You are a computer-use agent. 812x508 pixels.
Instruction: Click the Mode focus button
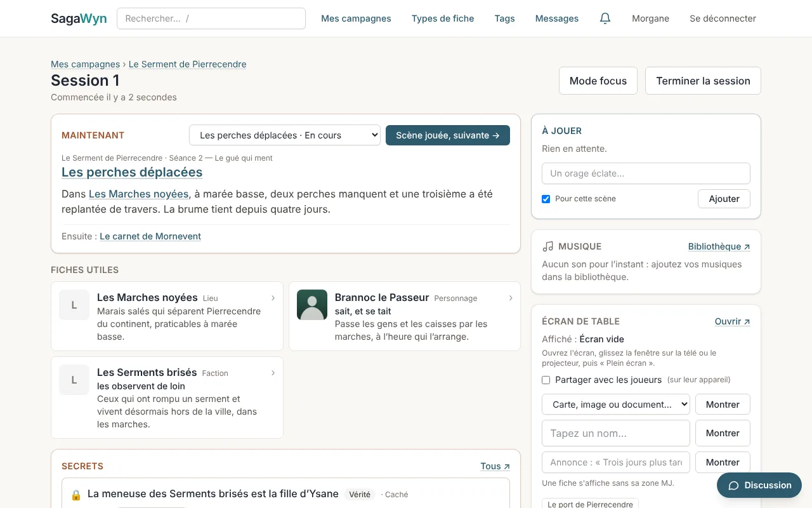pyautogui.click(x=598, y=81)
